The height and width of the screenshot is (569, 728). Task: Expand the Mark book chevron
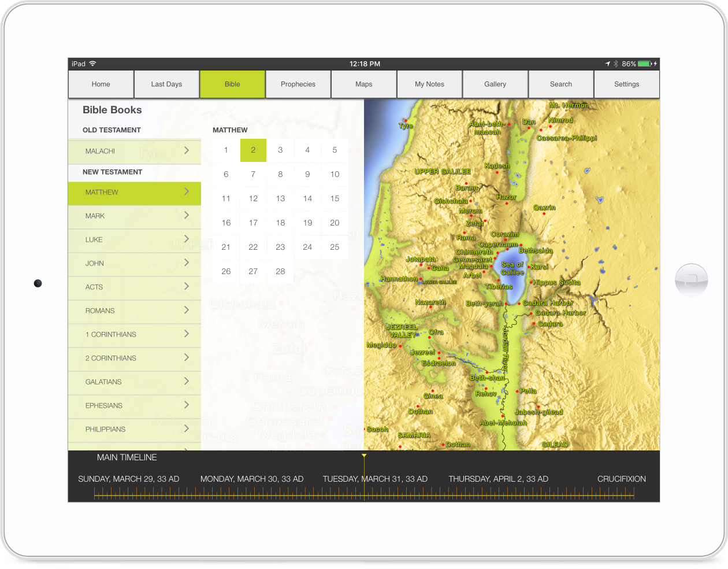[186, 215]
